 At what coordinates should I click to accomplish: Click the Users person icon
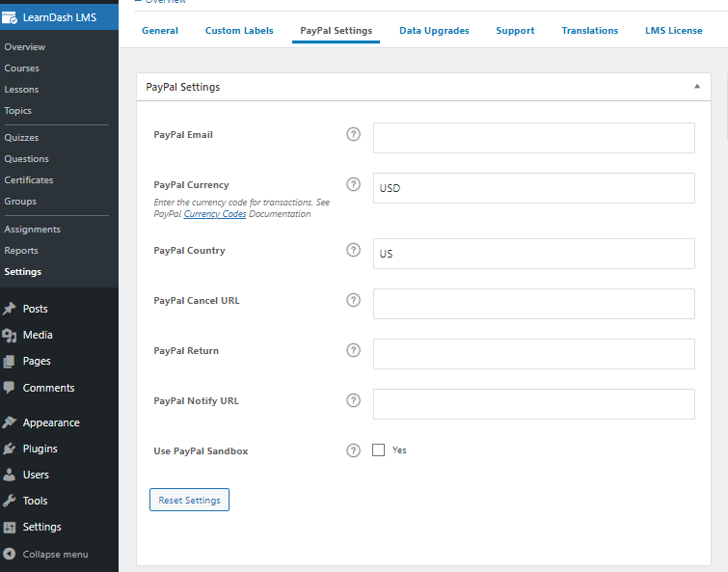(x=10, y=475)
